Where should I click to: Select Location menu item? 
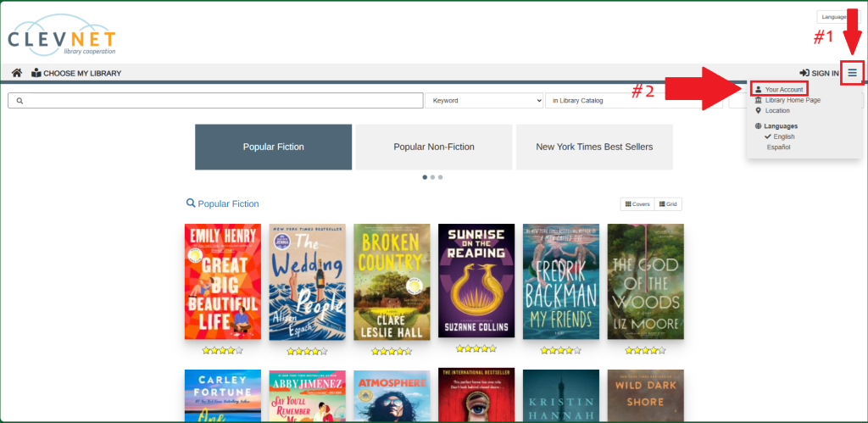click(x=772, y=111)
